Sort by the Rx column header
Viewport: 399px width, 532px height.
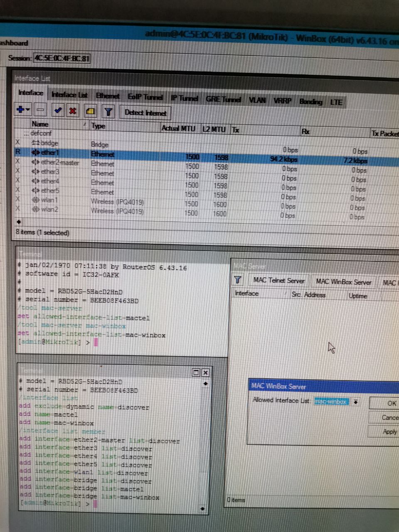point(335,132)
